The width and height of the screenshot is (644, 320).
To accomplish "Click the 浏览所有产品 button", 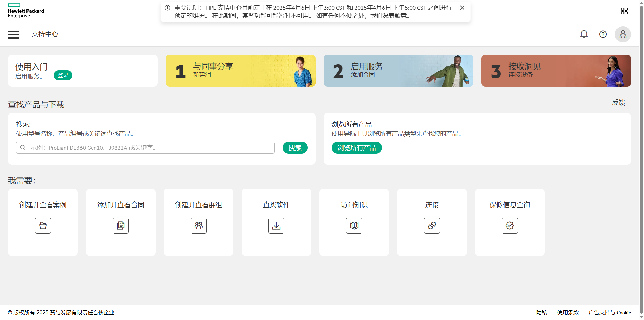I will (x=357, y=148).
